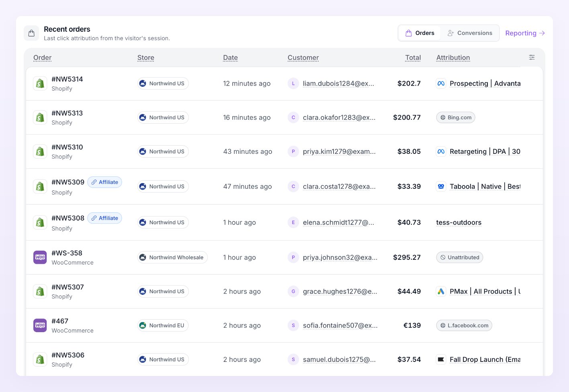Click the Bing.com attribution chip
The image size is (569, 392).
point(456,118)
